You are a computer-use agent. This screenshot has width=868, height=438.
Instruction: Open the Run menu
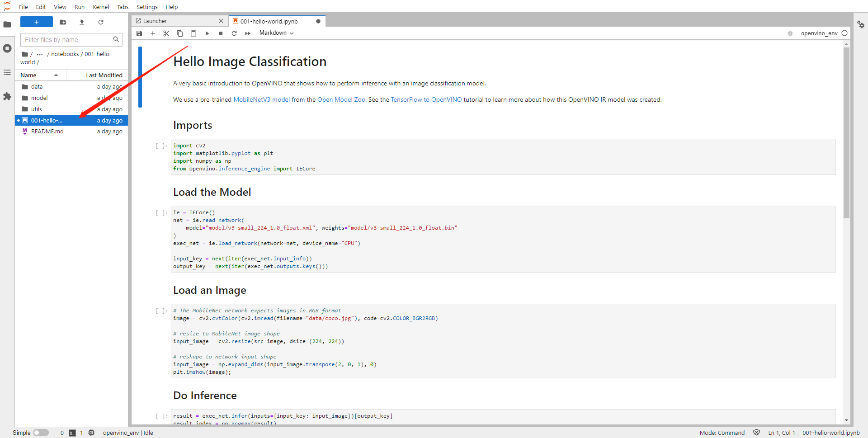tap(80, 7)
